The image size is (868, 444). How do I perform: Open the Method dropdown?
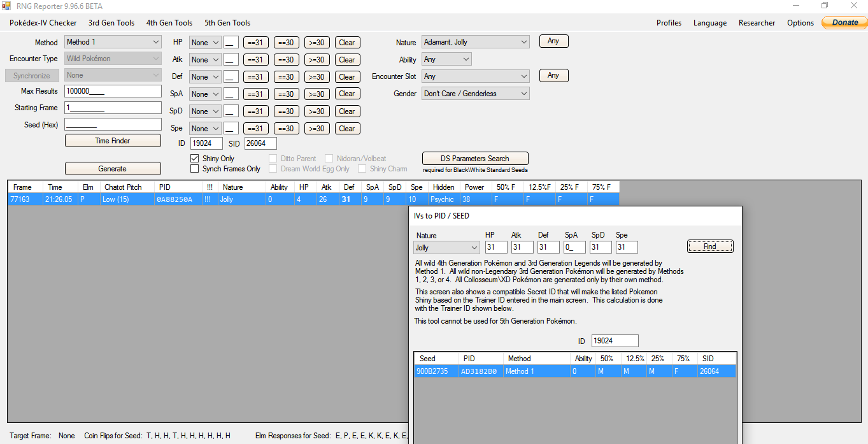[113, 42]
